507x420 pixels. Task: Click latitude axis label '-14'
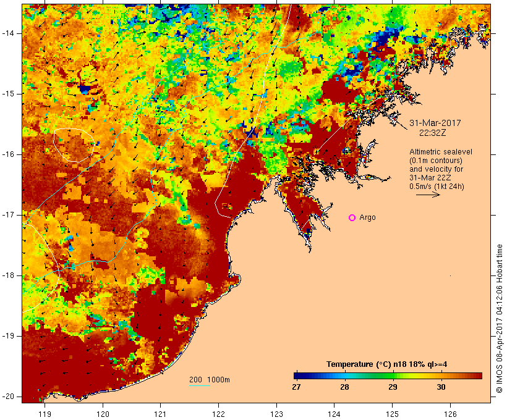(x=8, y=33)
